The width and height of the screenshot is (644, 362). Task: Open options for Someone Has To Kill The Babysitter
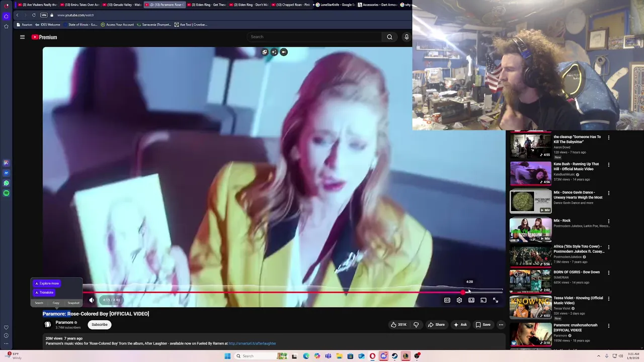608,137
